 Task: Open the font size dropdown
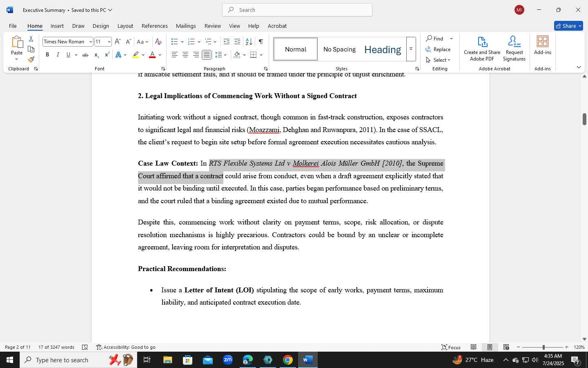pos(109,42)
